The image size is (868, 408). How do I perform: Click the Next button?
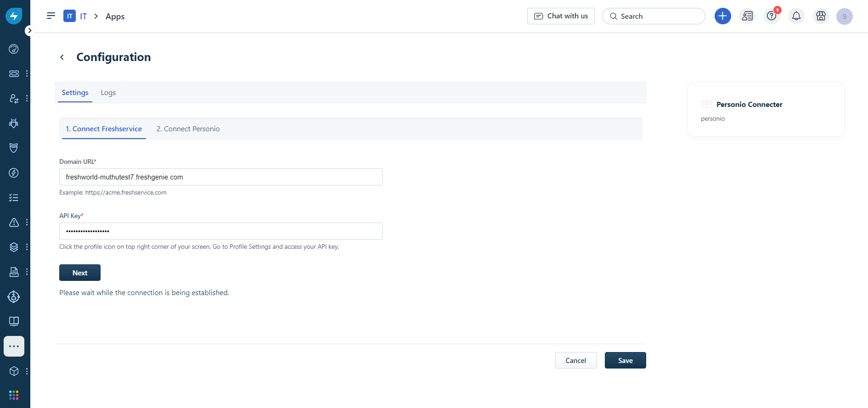pyautogui.click(x=80, y=273)
